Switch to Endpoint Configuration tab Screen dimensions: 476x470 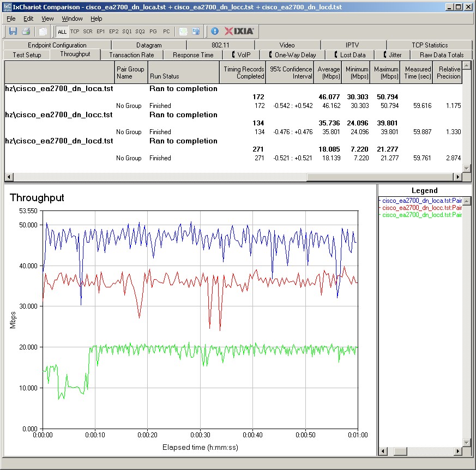click(x=57, y=45)
